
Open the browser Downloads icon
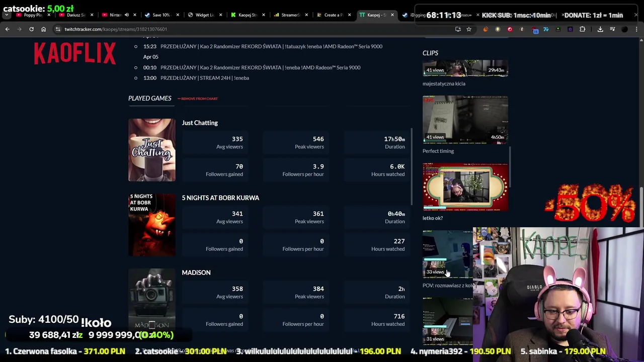pyautogui.click(x=600, y=29)
